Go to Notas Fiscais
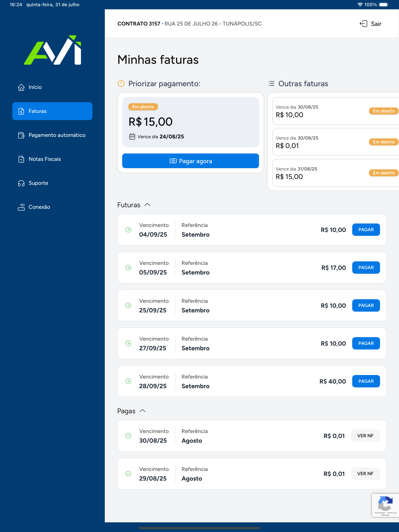The image size is (399, 532). 52,159
